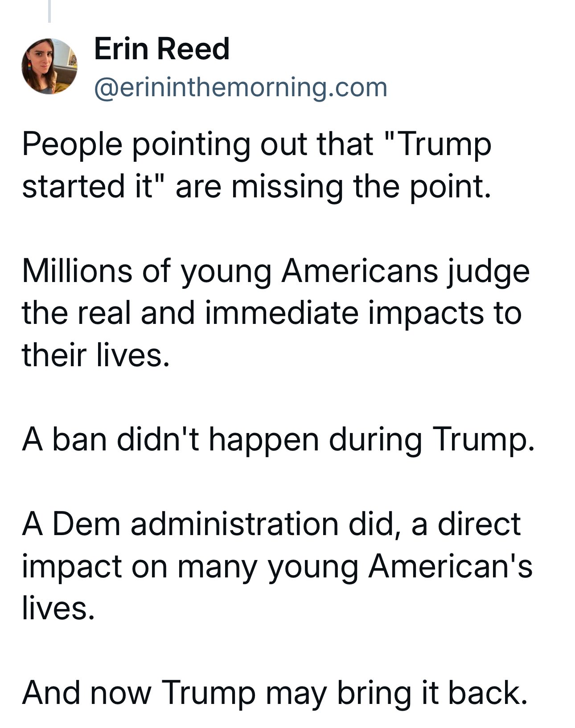
Task: Open post via 'A ban didn't happen during Trump.'
Action: tap(279, 440)
